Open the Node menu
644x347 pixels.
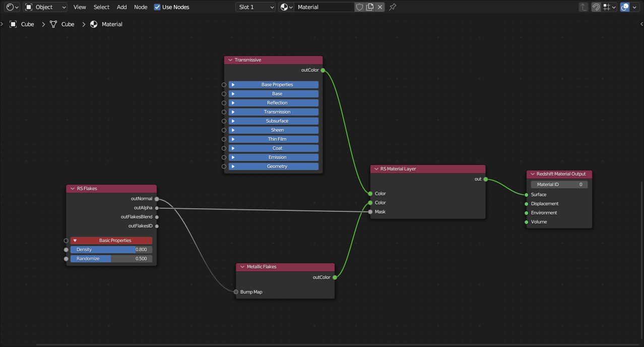click(141, 7)
